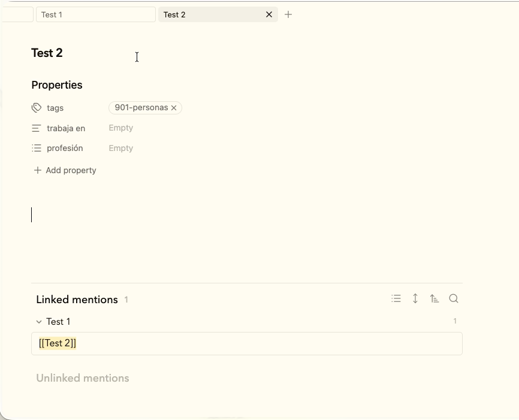
Task: Open a new tab with plus icon
Action: (288, 14)
